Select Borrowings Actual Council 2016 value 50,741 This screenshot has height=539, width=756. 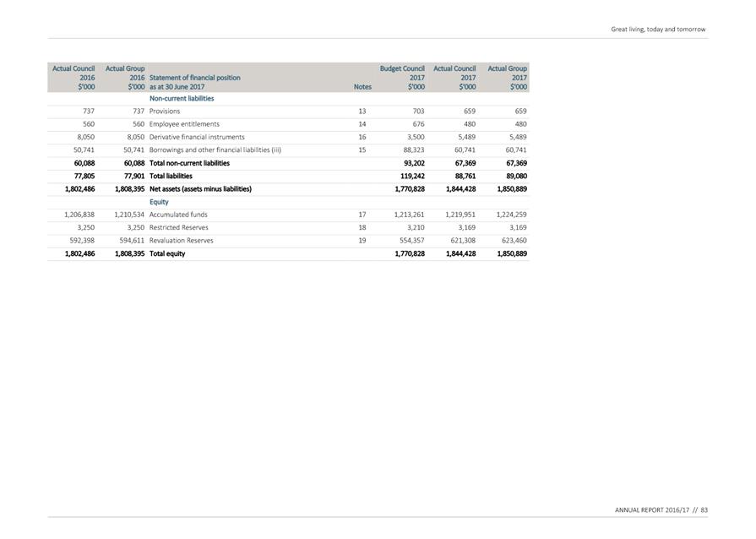(x=84, y=150)
